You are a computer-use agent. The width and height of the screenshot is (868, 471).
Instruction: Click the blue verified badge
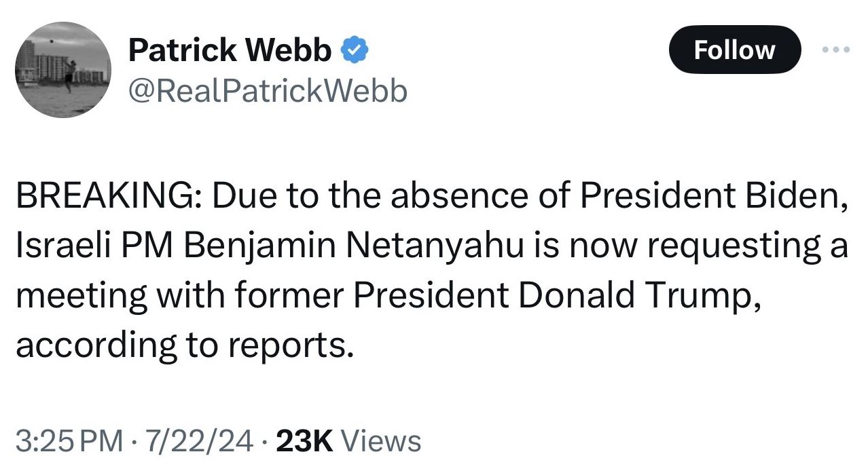point(355,51)
